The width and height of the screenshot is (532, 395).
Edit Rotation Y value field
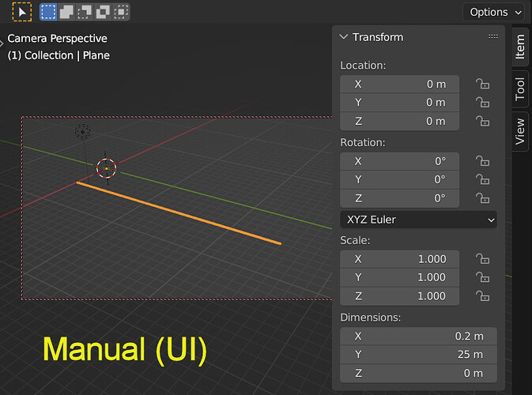pyautogui.click(x=399, y=179)
